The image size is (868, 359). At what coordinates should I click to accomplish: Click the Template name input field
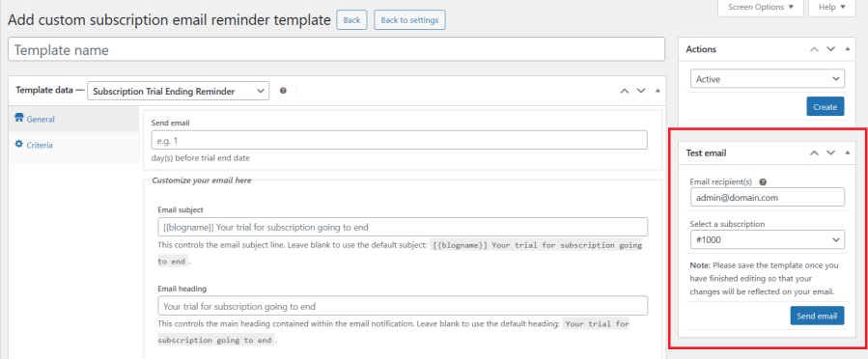point(337,50)
